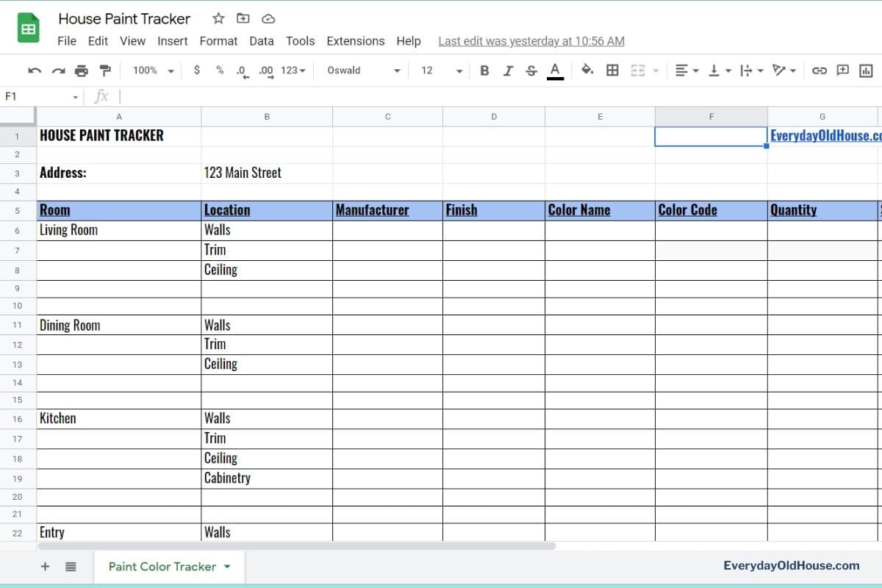
Task: Open the Edit menu
Action: click(x=98, y=41)
